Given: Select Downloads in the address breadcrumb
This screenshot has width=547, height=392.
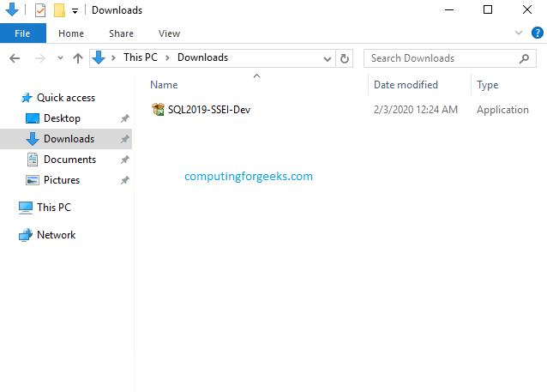Looking at the screenshot, I should pos(202,57).
